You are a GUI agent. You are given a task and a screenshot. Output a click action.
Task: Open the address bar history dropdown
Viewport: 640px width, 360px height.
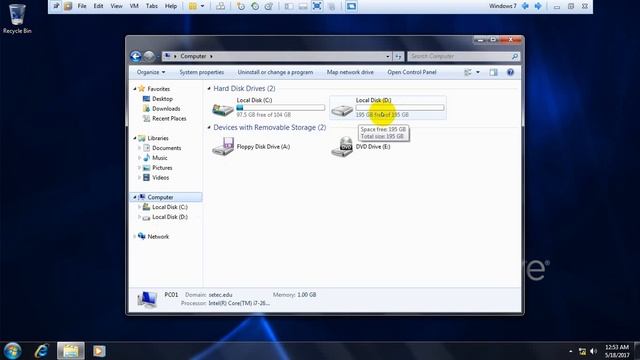point(388,56)
